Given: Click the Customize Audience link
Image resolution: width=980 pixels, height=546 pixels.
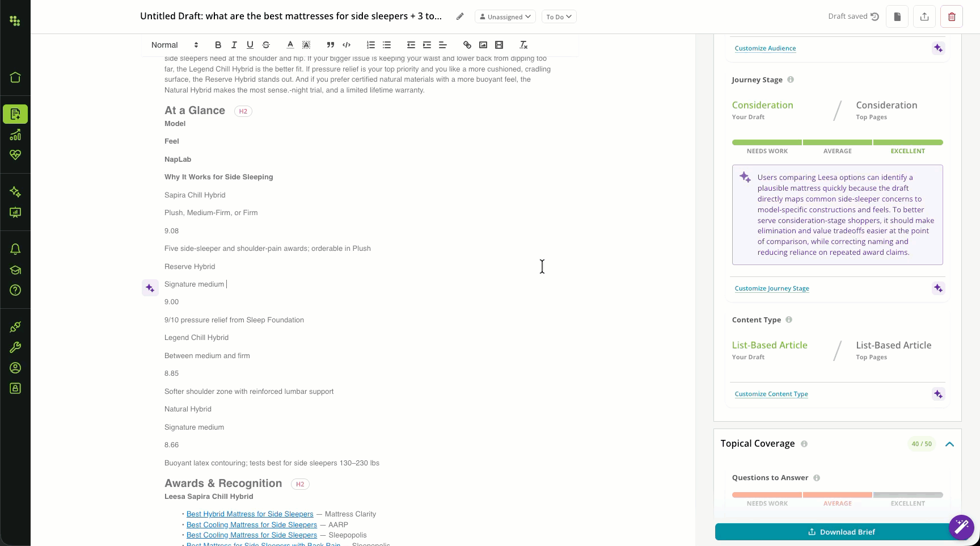Looking at the screenshot, I should 765,48.
